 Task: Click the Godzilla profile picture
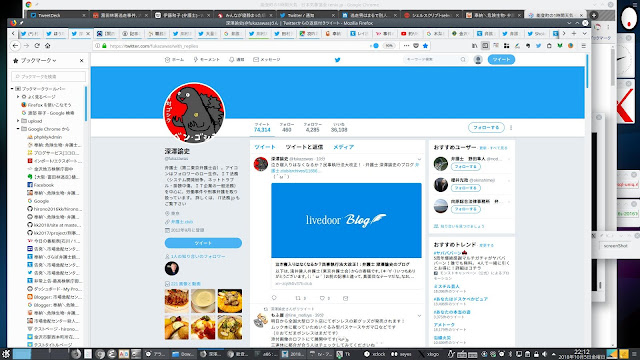[194, 113]
